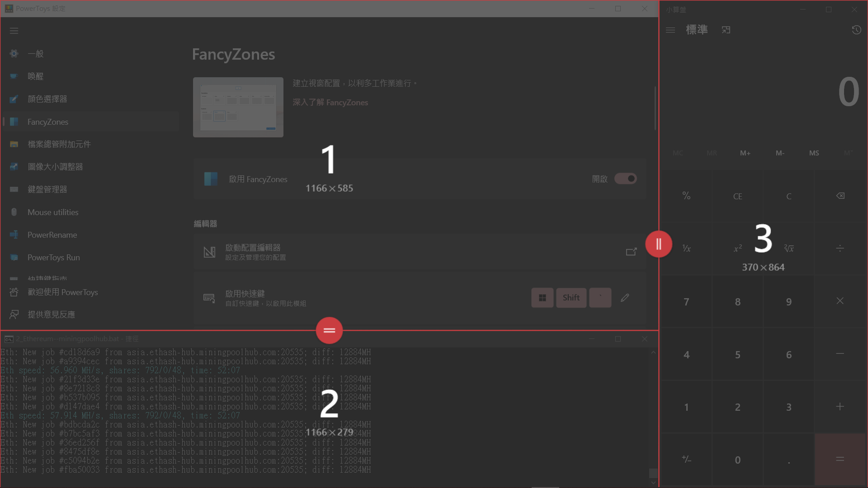
Task: Select PowerRename in the sidebar
Action: 90,235
